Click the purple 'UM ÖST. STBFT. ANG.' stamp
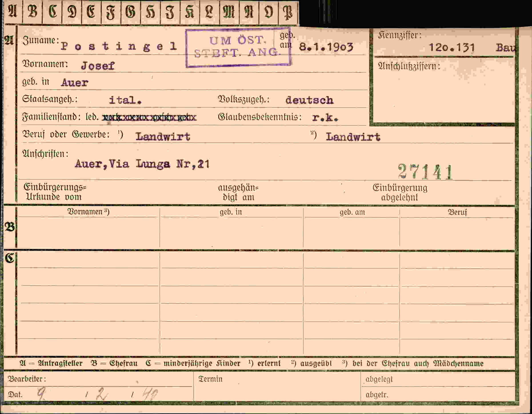This screenshot has width=532, height=414. [x=238, y=48]
